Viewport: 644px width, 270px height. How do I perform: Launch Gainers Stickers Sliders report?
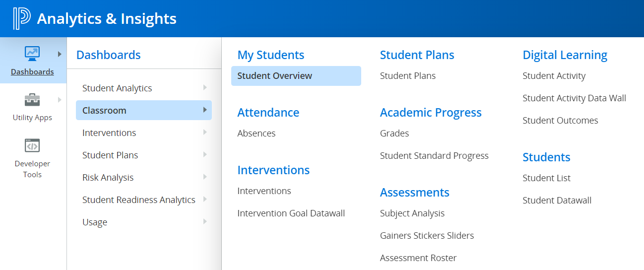(427, 236)
